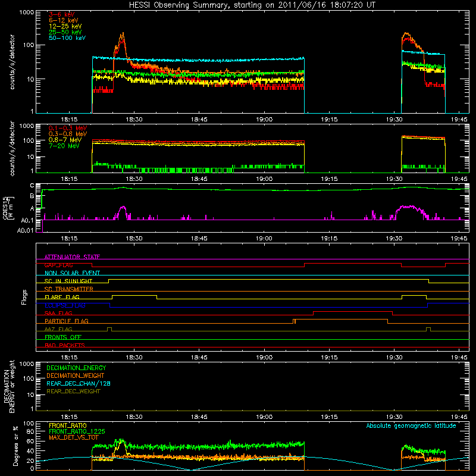Click the counts/s/detector label of top plot

(x=12, y=62)
